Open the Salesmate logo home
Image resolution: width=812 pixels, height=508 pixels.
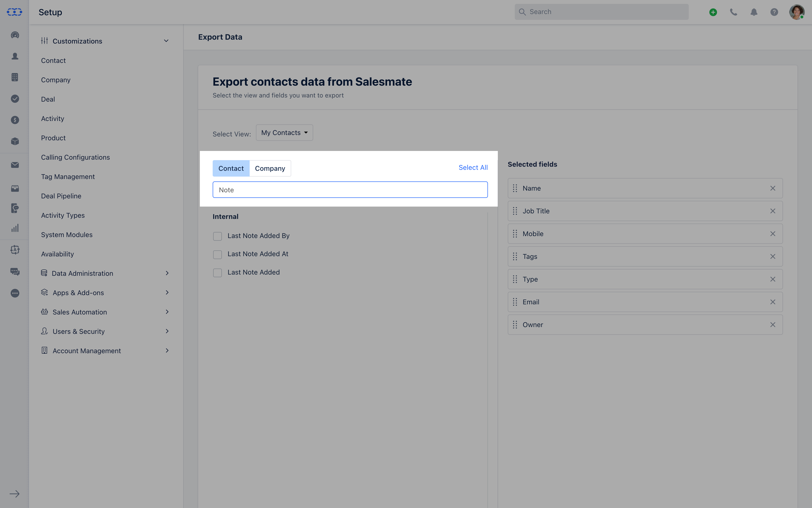pyautogui.click(x=14, y=12)
